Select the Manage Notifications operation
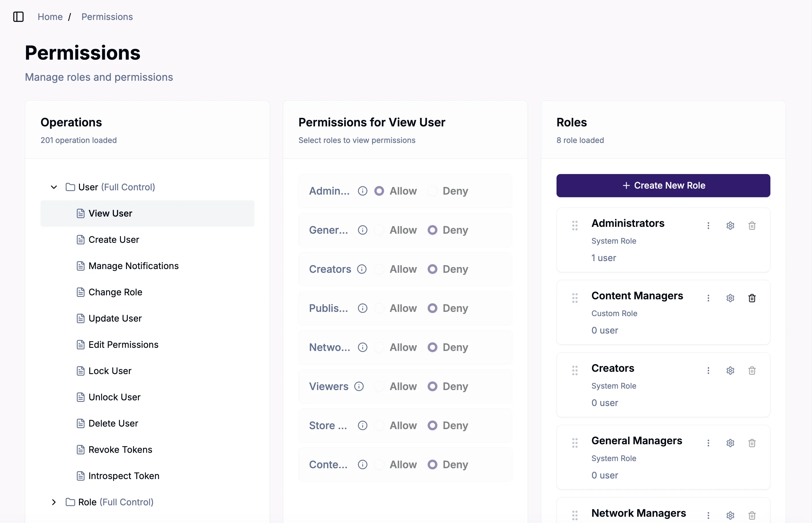 (147, 266)
